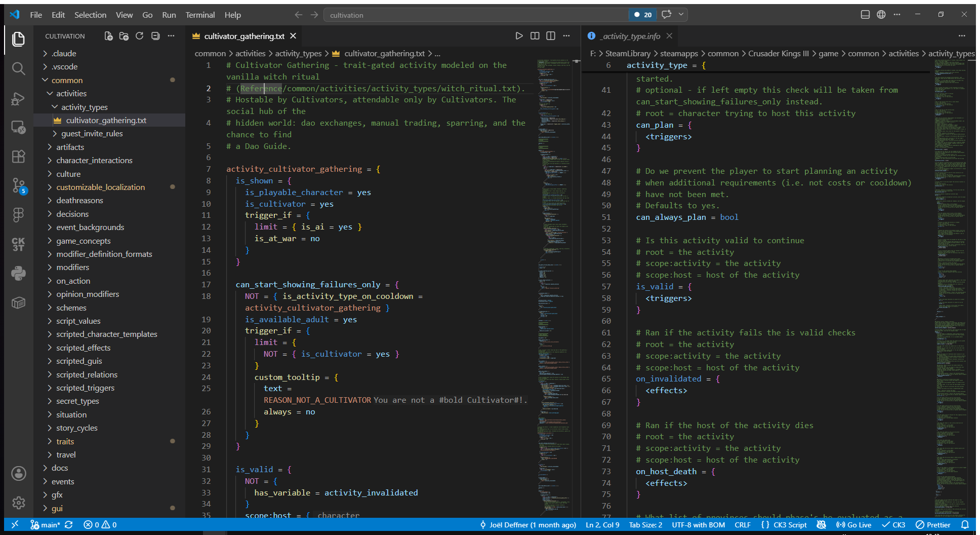Switch to cultivator_gathering.txt tab
The image size is (980, 535).
pyautogui.click(x=244, y=36)
